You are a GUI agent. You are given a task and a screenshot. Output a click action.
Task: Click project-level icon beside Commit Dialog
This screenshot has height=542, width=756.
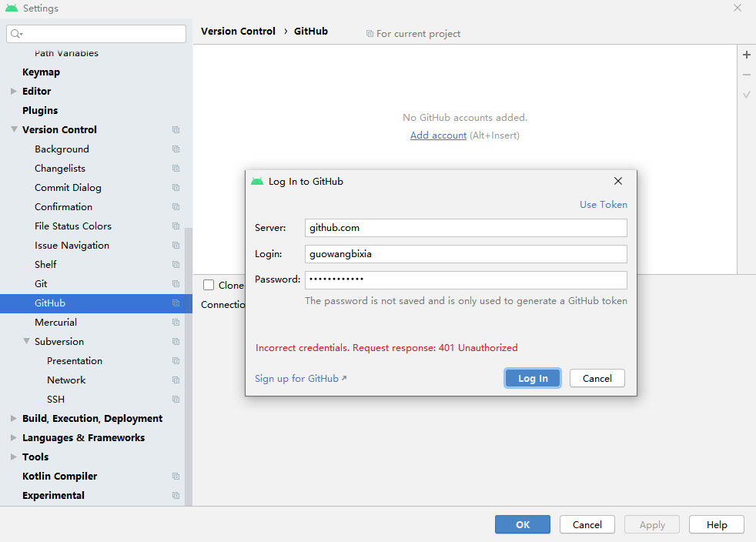click(x=176, y=188)
